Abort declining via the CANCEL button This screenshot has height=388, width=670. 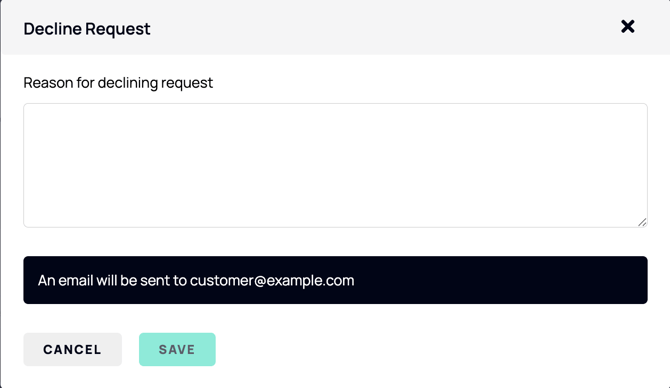coord(73,349)
